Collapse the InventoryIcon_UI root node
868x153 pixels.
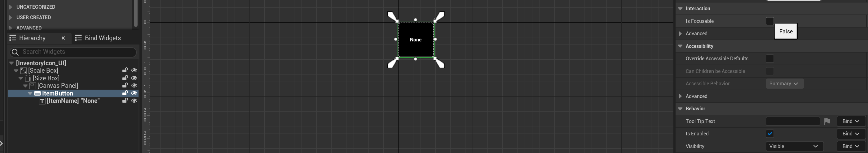click(11, 63)
